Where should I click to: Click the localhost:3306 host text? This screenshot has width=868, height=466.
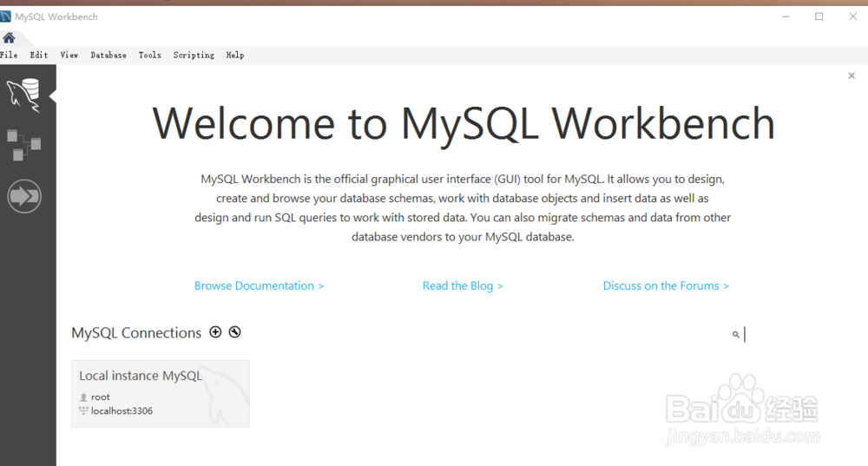pyautogui.click(x=122, y=410)
